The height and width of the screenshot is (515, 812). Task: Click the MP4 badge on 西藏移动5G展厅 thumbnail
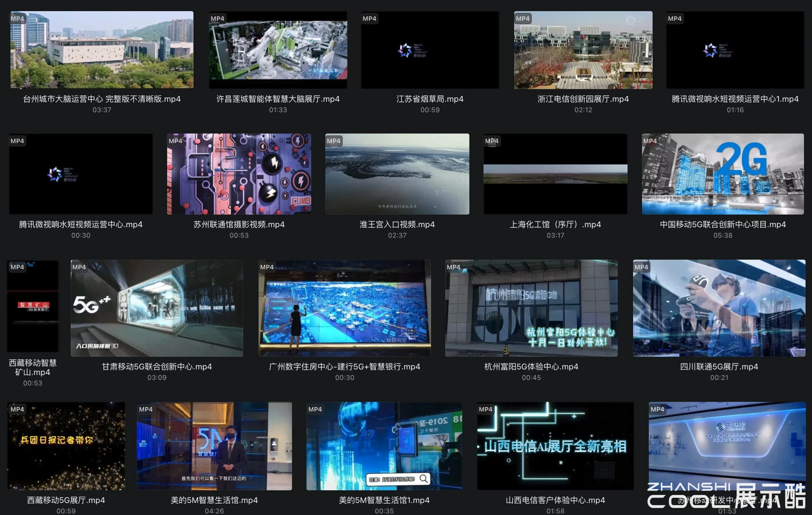point(17,409)
